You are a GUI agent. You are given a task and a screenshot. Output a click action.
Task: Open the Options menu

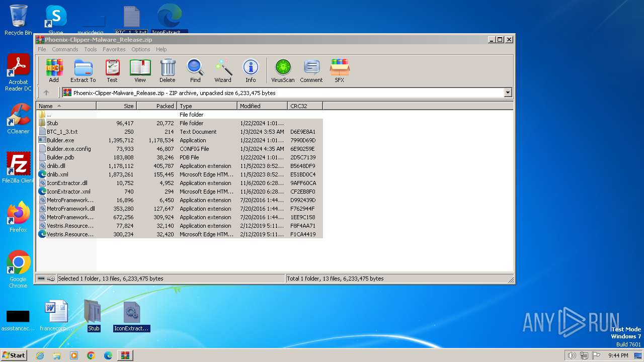point(141,49)
